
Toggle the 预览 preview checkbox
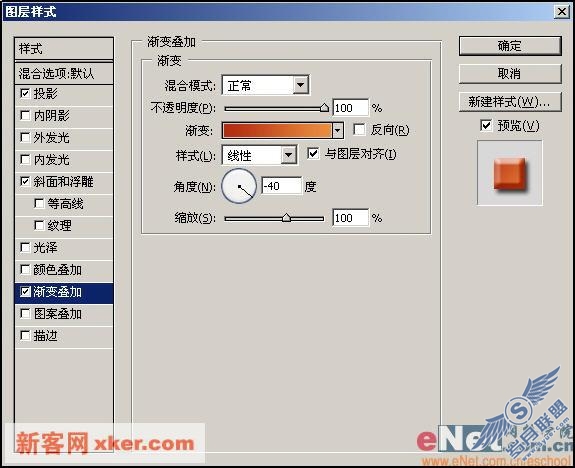click(x=486, y=125)
